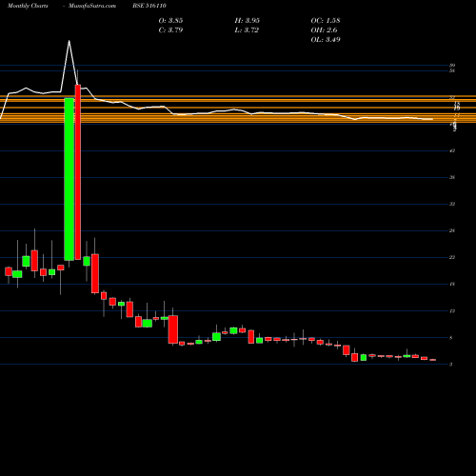Select the high value 'H: 3.95'
Screen dimensions: 476x476
pos(248,21)
